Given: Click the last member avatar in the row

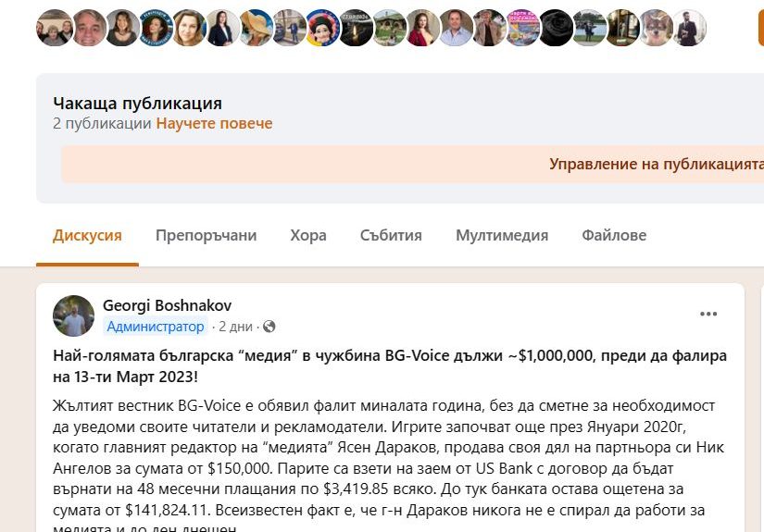Looking at the screenshot, I should click(687, 28).
